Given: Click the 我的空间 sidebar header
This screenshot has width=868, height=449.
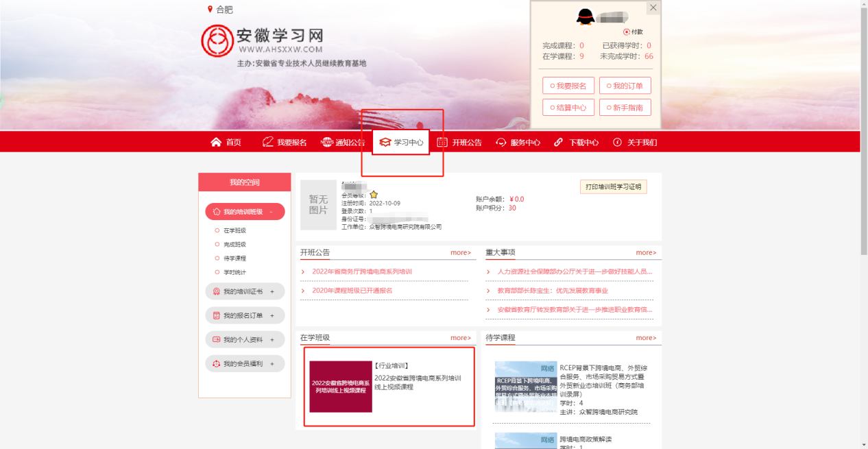Looking at the screenshot, I should pyautogui.click(x=245, y=182).
